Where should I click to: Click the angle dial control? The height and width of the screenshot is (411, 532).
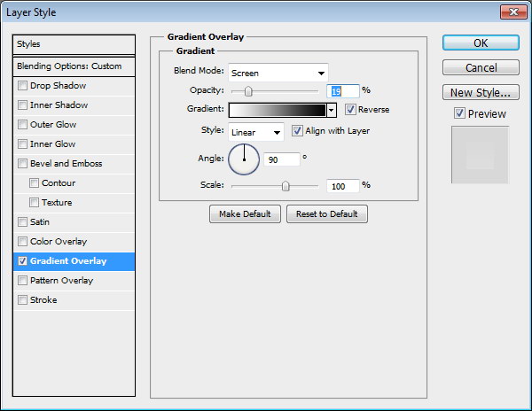click(x=244, y=159)
